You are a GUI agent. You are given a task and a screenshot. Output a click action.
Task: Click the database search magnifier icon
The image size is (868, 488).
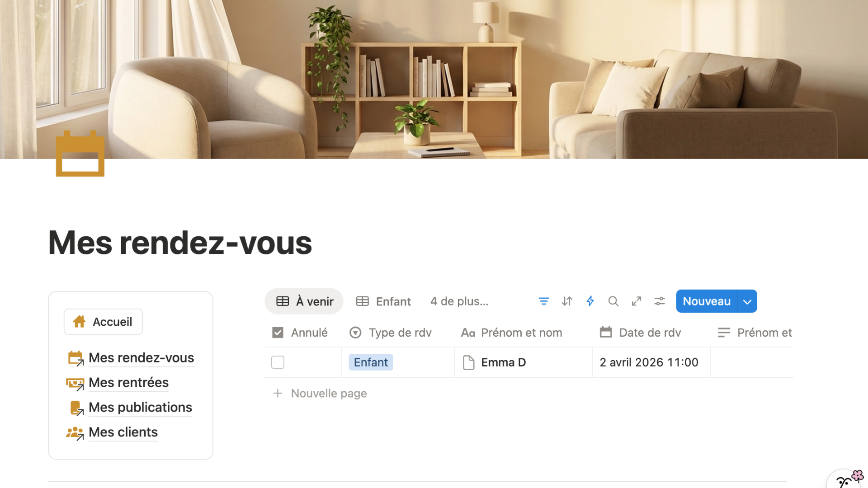pyautogui.click(x=613, y=301)
